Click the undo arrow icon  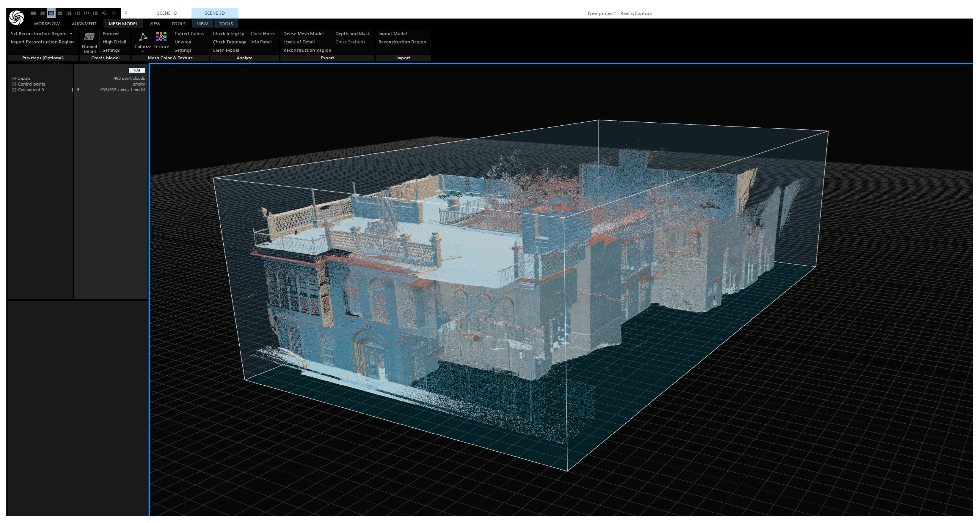(x=104, y=13)
